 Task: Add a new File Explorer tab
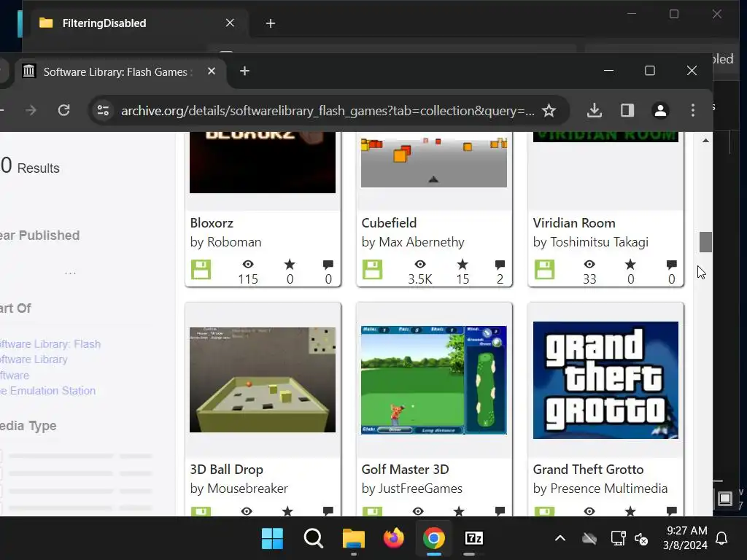coord(270,23)
